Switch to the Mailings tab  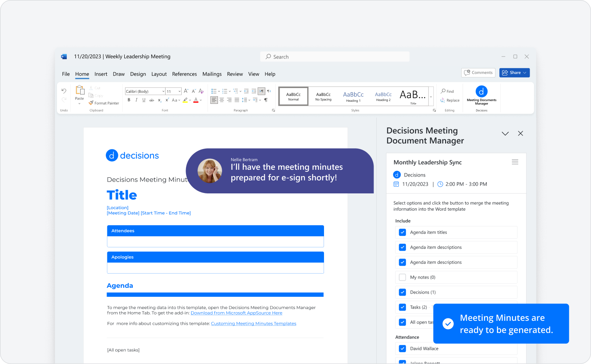coord(212,74)
